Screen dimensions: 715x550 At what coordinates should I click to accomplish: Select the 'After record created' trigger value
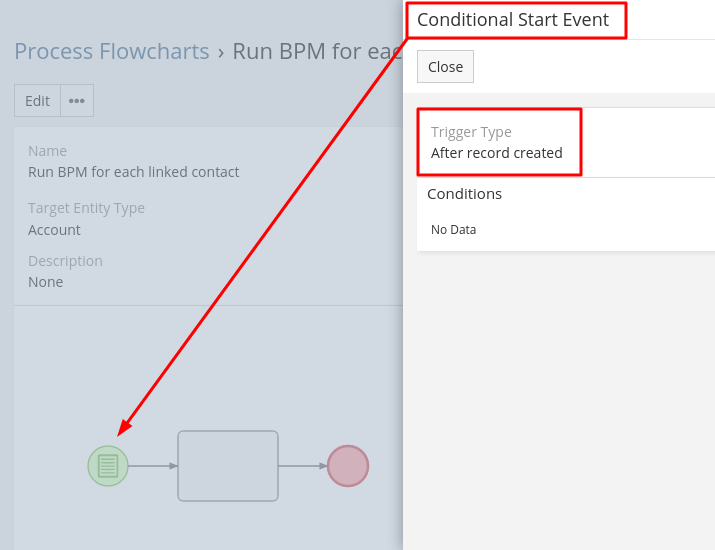click(497, 153)
